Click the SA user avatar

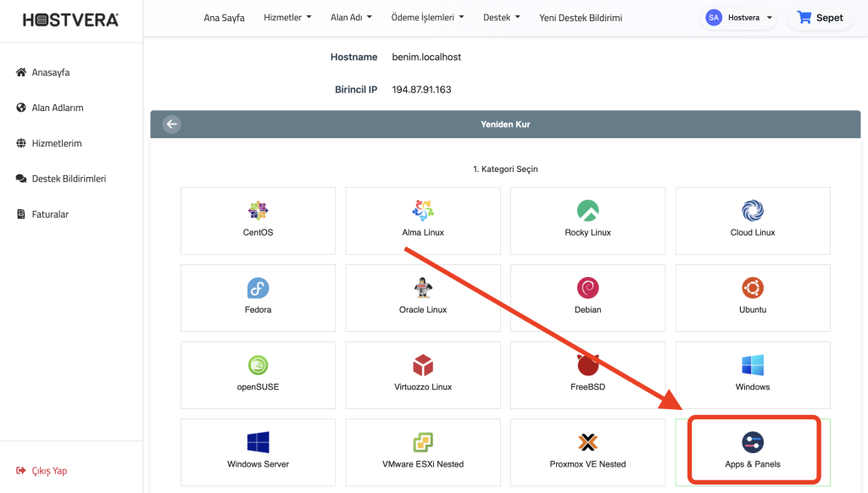714,18
